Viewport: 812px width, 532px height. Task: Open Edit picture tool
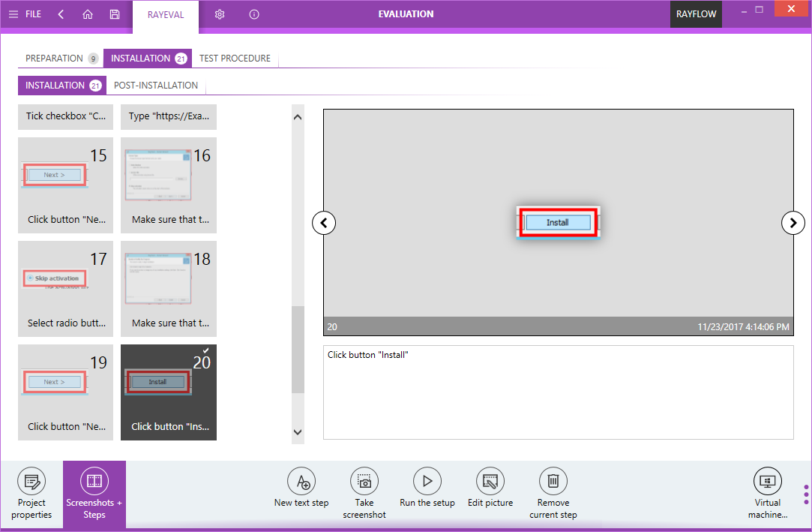pyautogui.click(x=490, y=488)
